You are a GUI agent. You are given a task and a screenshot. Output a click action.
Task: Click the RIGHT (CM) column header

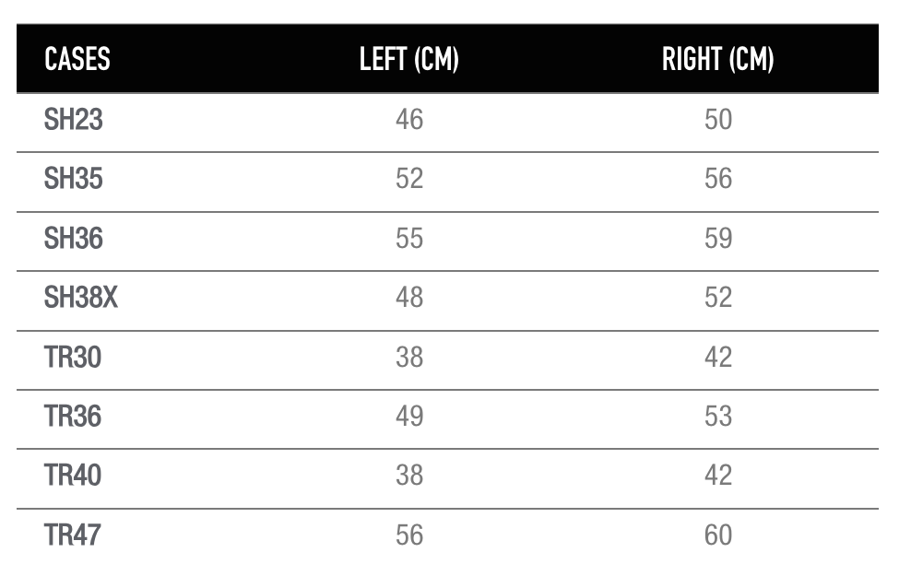pyautogui.click(x=717, y=59)
